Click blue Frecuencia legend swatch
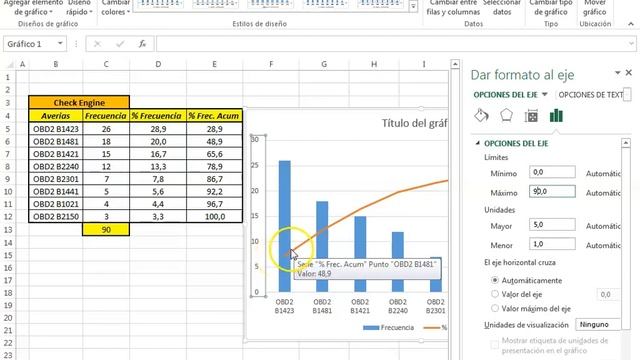Viewport: 640px width, 360px height. click(371, 327)
